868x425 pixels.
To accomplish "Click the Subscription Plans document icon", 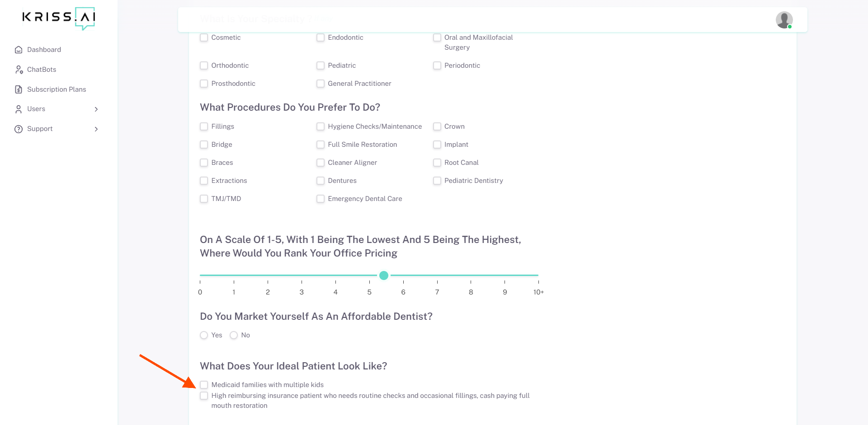I will 19,89.
